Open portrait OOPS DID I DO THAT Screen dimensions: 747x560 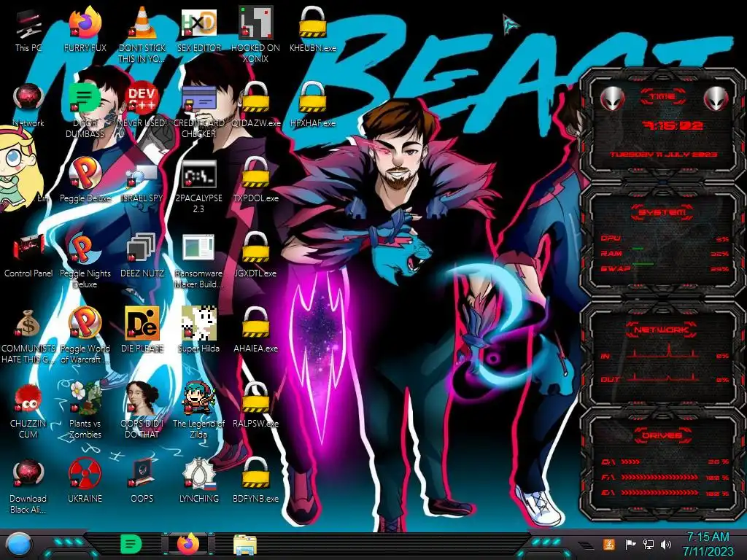[142, 411]
